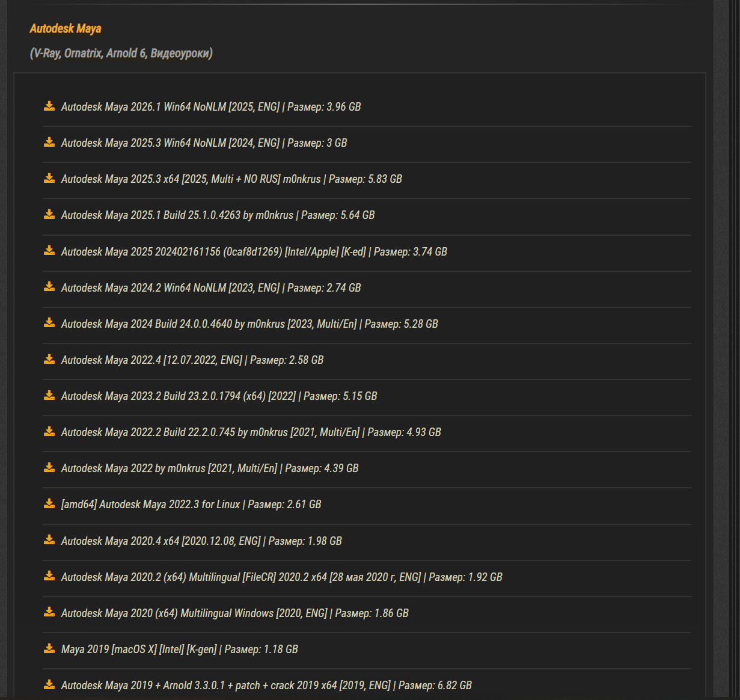This screenshot has width=740, height=700.
Task: Open Maya 2020.2 (x64) Multilingual FileCR link
Action: (282, 577)
